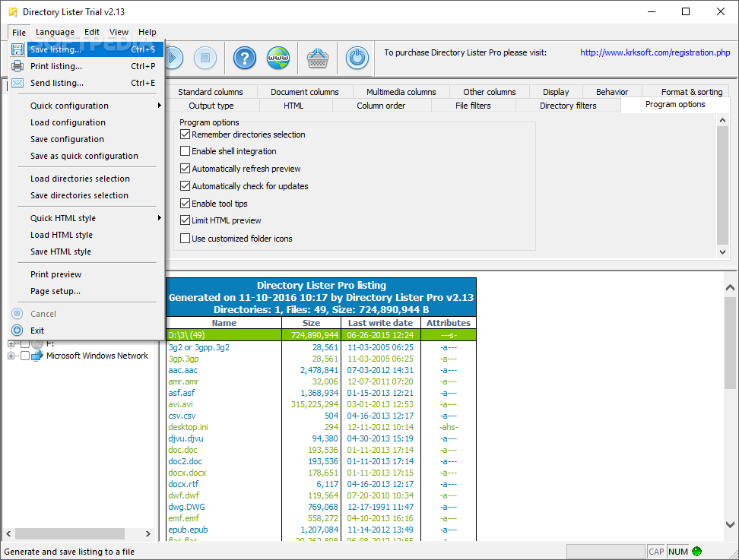Viewport: 739px width, 560px height.
Task: Click the envelope icon beside Send listing
Action: (x=17, y=83)
